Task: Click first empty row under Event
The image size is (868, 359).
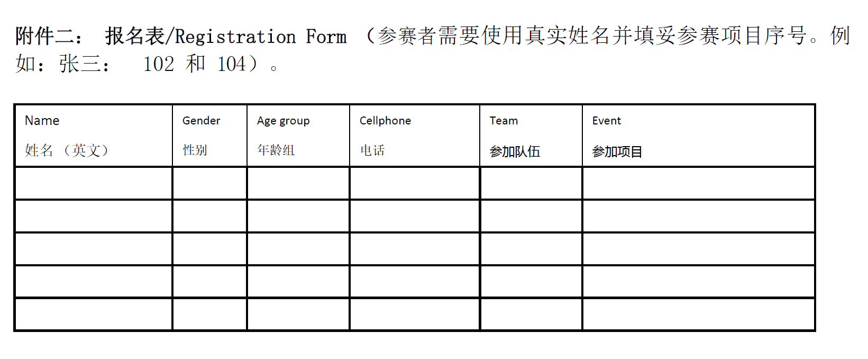Action: tap(698, 183)
